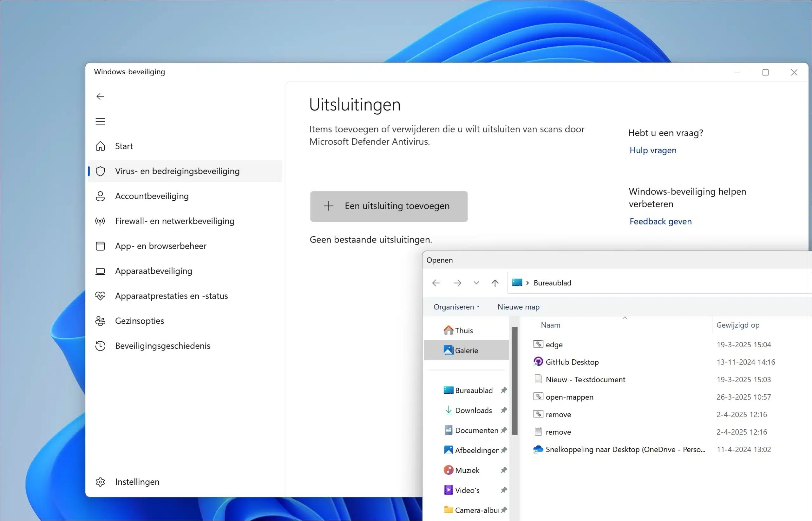Click back arrow in Openen dialog
The height and width of the screenshot is (521, 812).
[436, 283]
